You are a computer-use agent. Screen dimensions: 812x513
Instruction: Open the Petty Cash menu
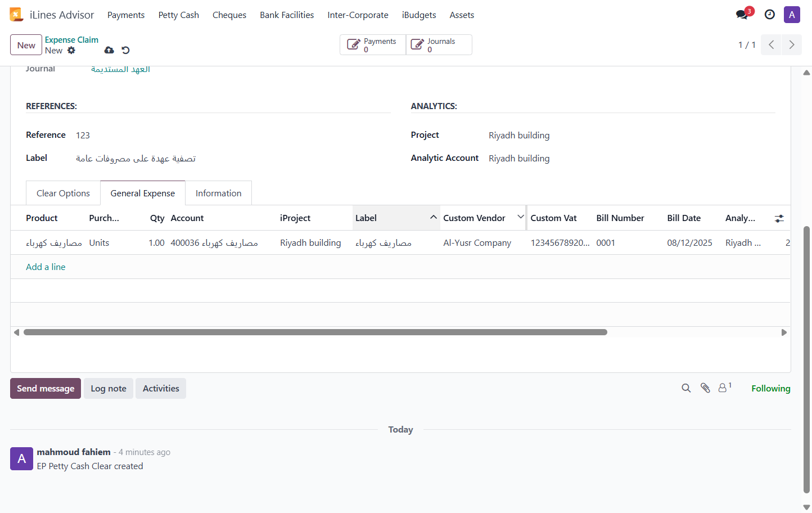coord(179,15)
